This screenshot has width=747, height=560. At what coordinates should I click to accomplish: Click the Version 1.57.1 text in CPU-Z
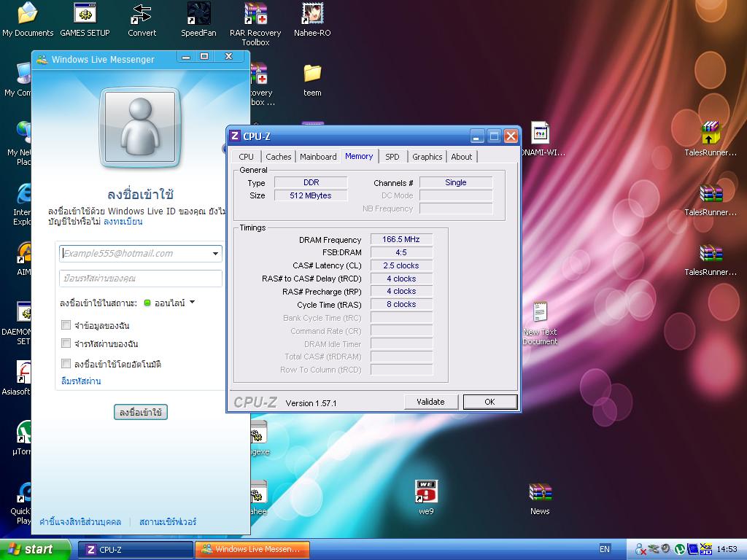click(x=311, y=403)
